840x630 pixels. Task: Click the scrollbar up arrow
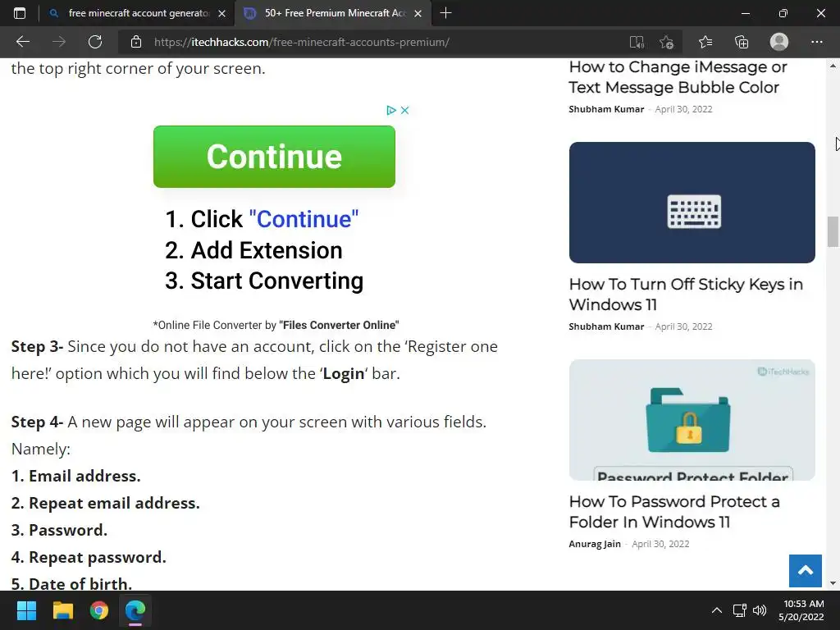tap(833, 66)
